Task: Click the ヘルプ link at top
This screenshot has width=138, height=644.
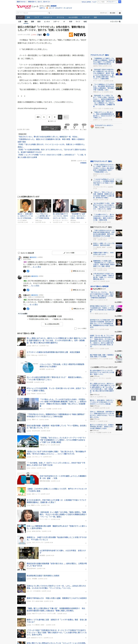Action: pos(94,2)
